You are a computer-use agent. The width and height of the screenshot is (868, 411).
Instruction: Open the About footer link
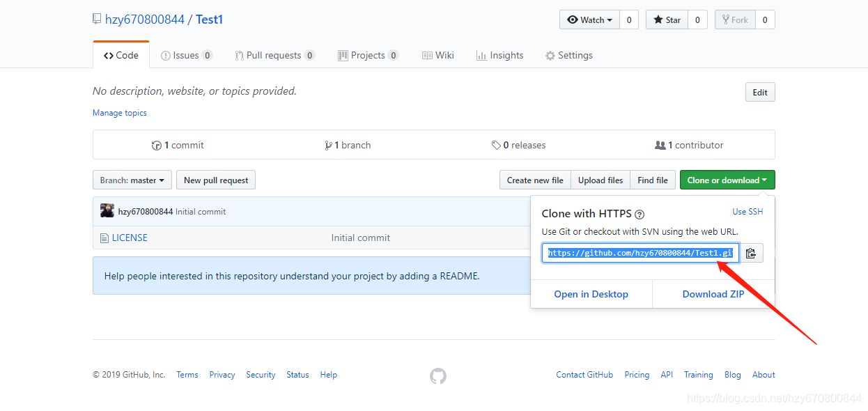764,375
